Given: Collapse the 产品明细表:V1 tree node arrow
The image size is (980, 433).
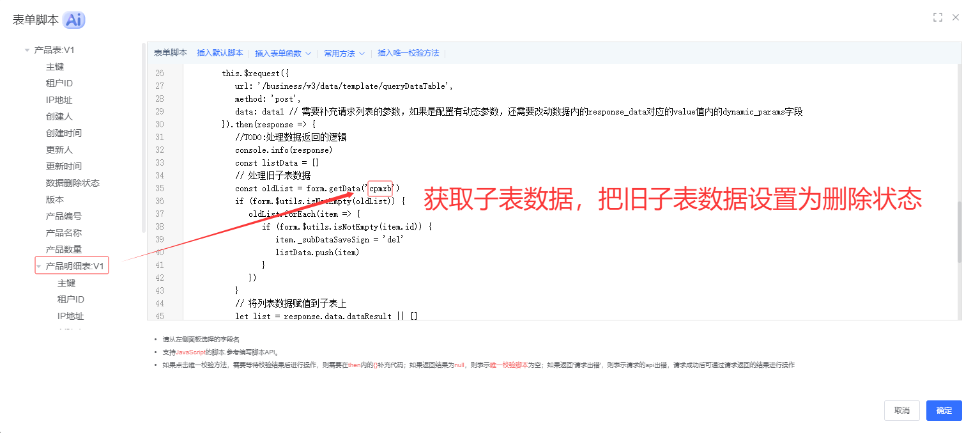Looking at the screenshot, I should (39, 266).
